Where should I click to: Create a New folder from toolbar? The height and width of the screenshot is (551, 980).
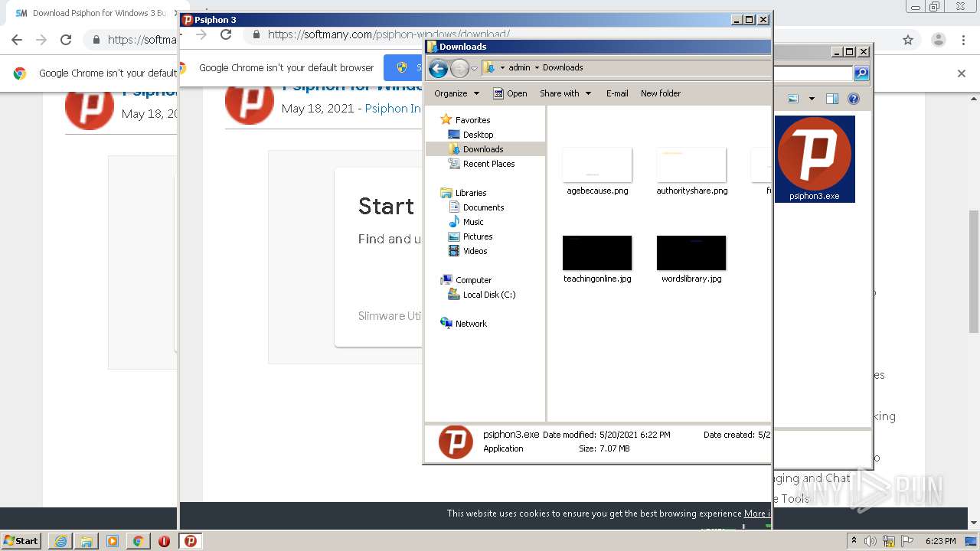(x=661, y=93)
